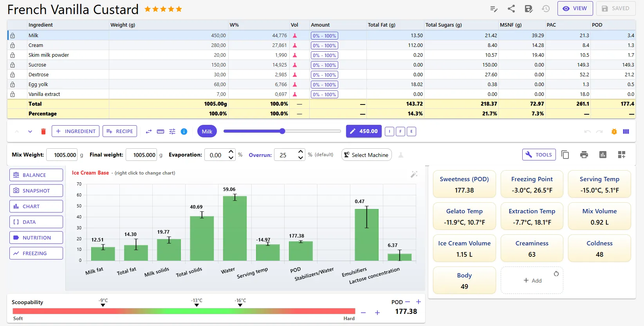Viewport: 644px width, 326px height.
Task: Click the ruler icon in the toolbar
Action: click(x=161, y=131)
